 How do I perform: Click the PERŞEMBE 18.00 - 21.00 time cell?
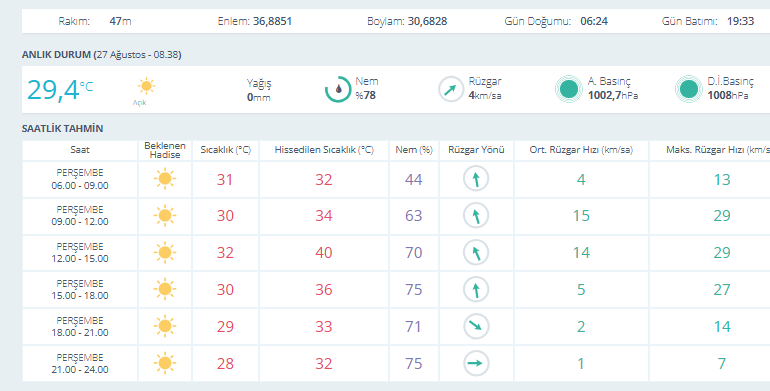(x=80, y=327)
